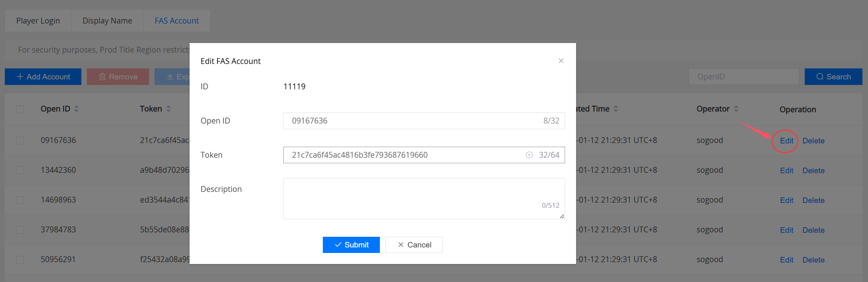868x282 pixels.
Task: Click the clear icon in Token field
Action: pyautogui.click(x=529, y=155)
